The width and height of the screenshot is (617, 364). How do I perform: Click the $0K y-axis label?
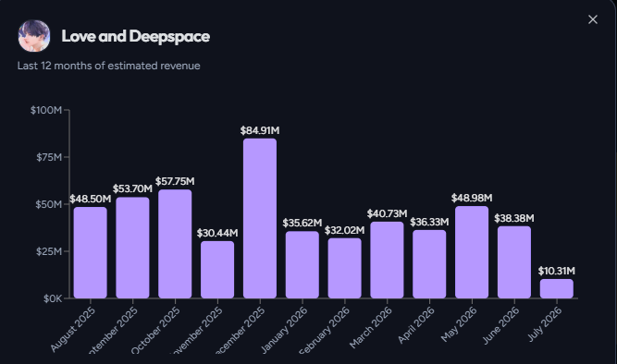53,298
